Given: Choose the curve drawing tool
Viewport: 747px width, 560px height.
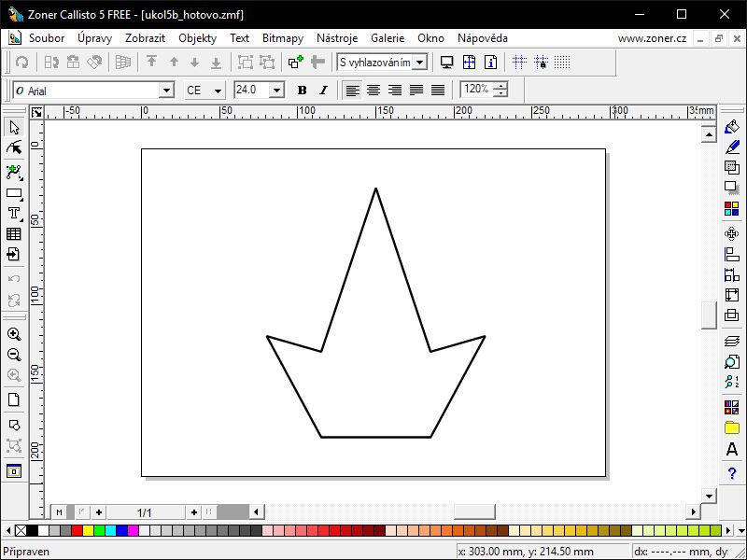Looking at the screenshot, I should (x=14, y=173).
